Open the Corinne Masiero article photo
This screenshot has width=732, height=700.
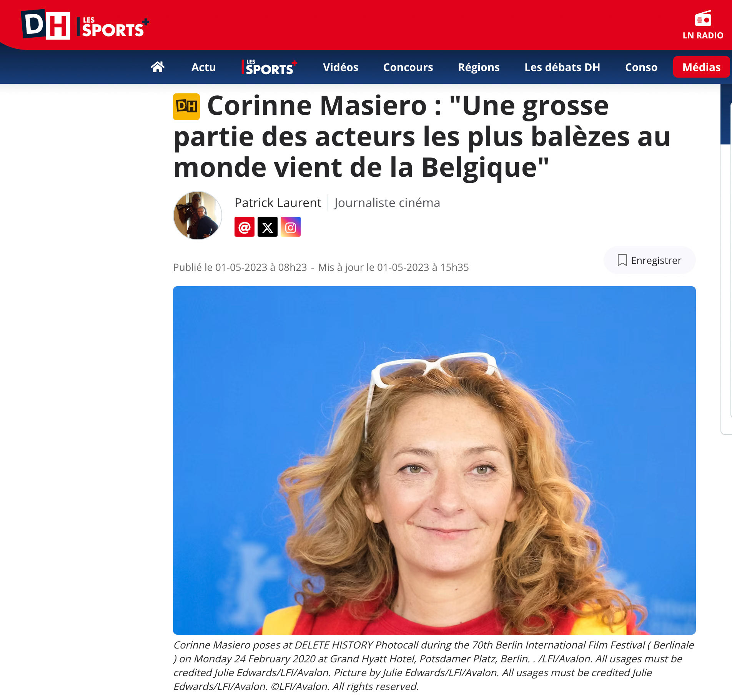point(434,460)
